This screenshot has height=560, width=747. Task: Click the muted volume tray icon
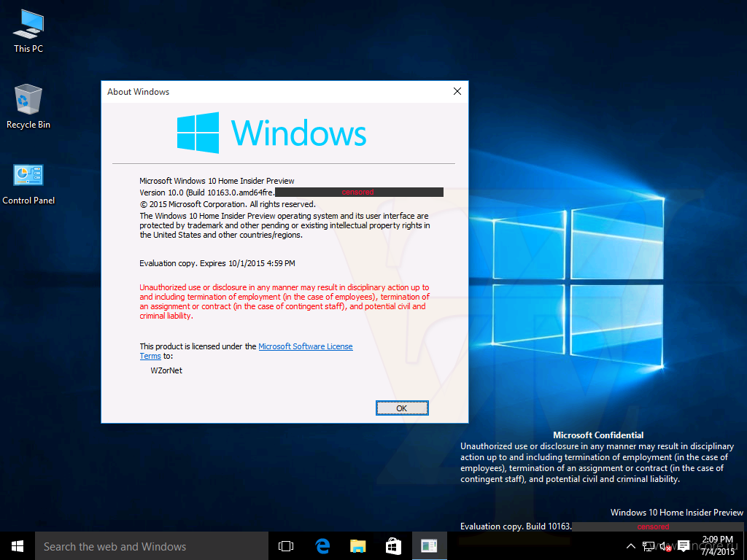665,546
